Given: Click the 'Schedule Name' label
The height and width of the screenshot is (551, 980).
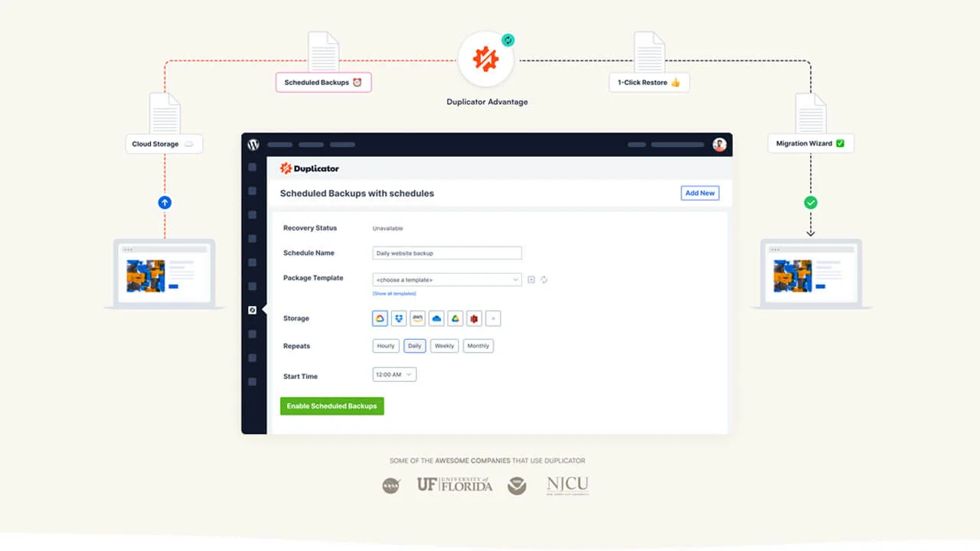Looking at the screenshot, I should pyautogui.click(x=309, y=253).
